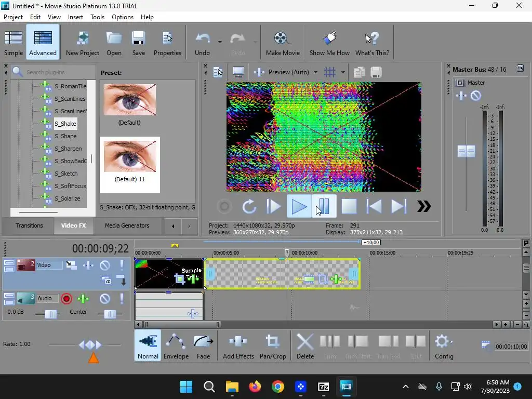Open Video track FX
532x399 pixels.
tap(88, 265)
